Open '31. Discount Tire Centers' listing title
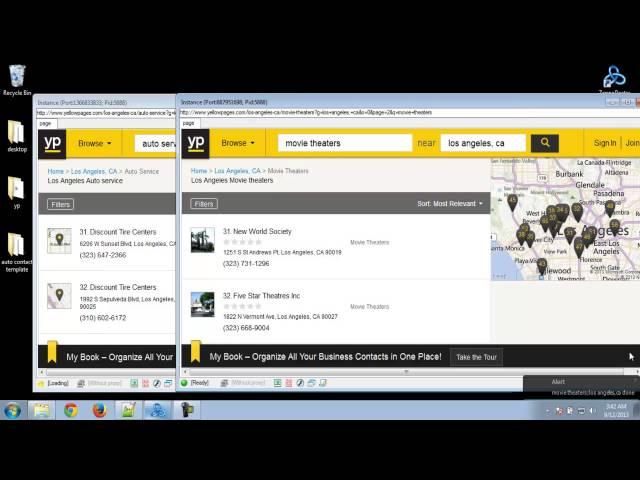This screenshot has height=480, width=640. tap(118, 231)
